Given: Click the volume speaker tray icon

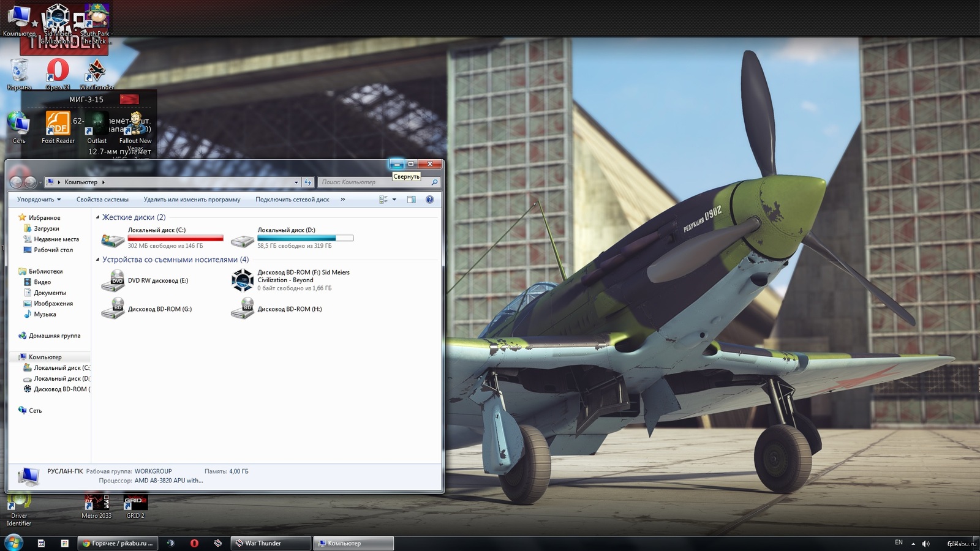Looking at the screenshot, I should (925, 544).
